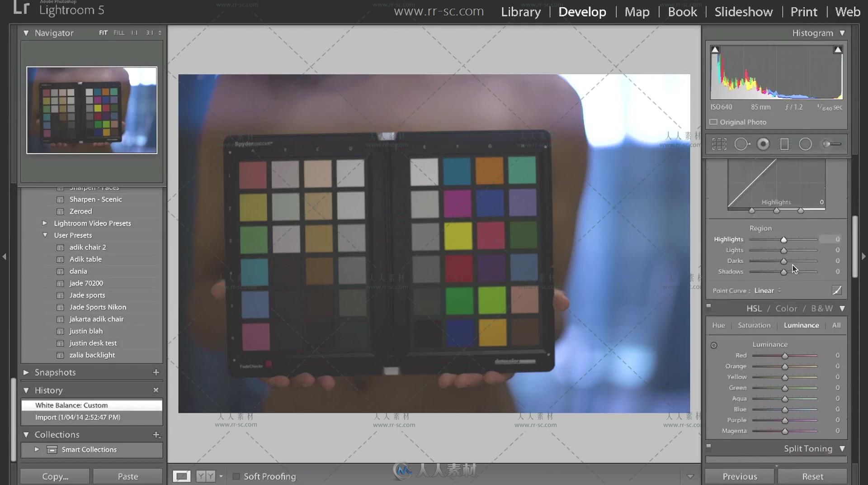Switch HSL panel to B&W mode

pos(822,309)
